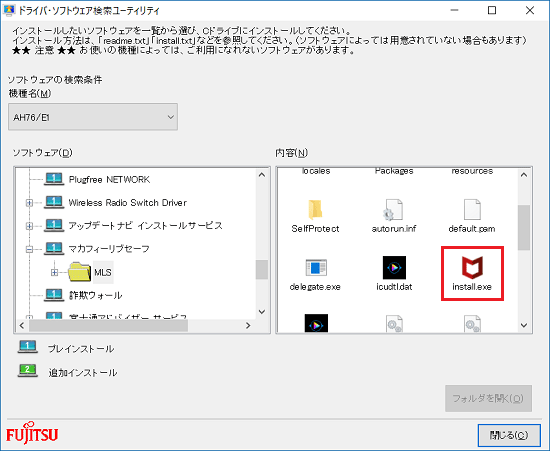Click the app icon in the title bar

point(8,10)
